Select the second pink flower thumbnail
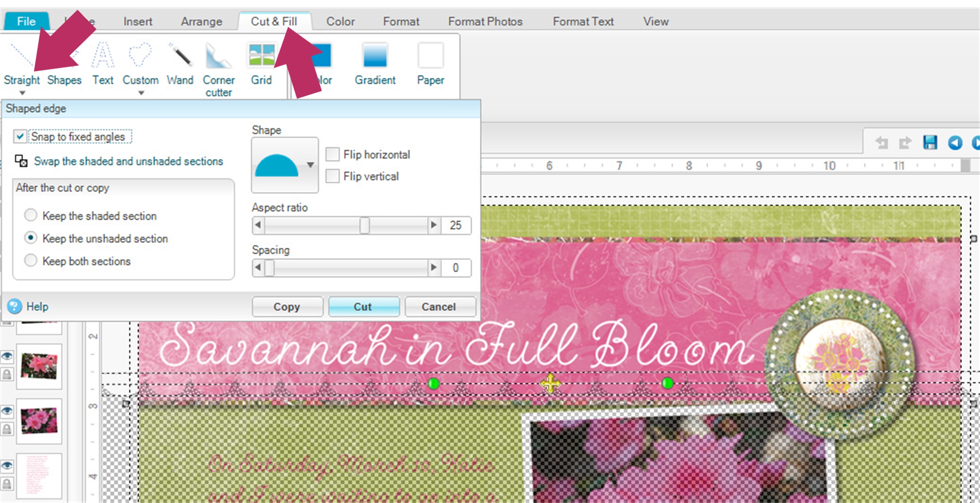This screenshot has width=980, height=503. (39, 421)
